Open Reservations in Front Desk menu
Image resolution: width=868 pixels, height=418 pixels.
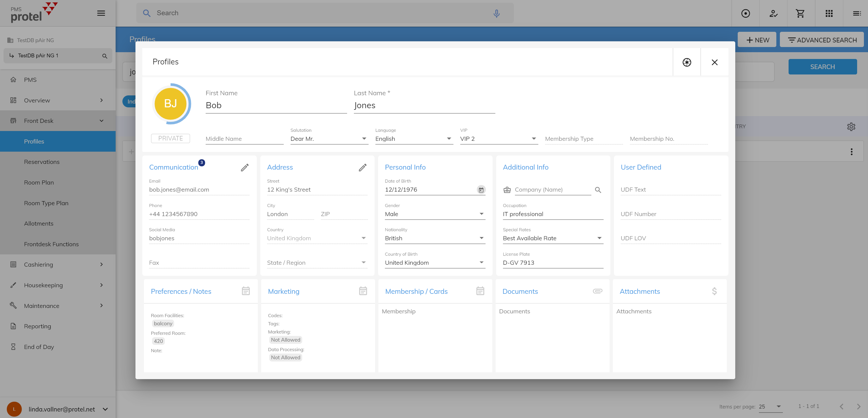[41, 162]
